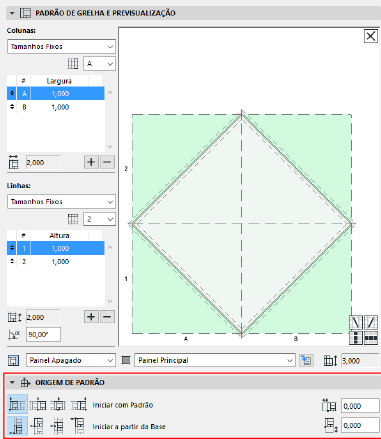Click the central diamond panel in the preview

pos(242,224)
